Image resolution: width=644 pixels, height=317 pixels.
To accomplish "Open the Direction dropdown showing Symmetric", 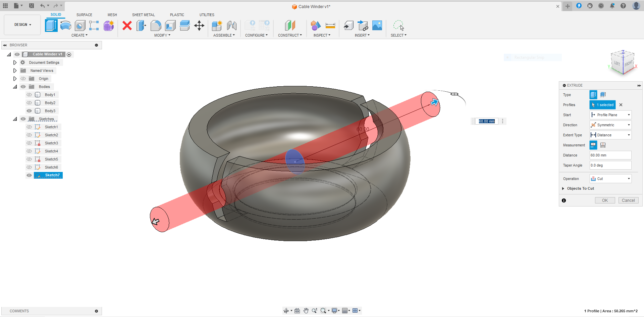I will [x=610, y=125].
